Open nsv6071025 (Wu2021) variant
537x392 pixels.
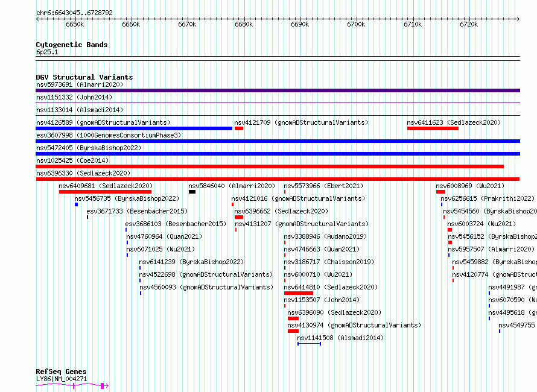tap(160, 249)
